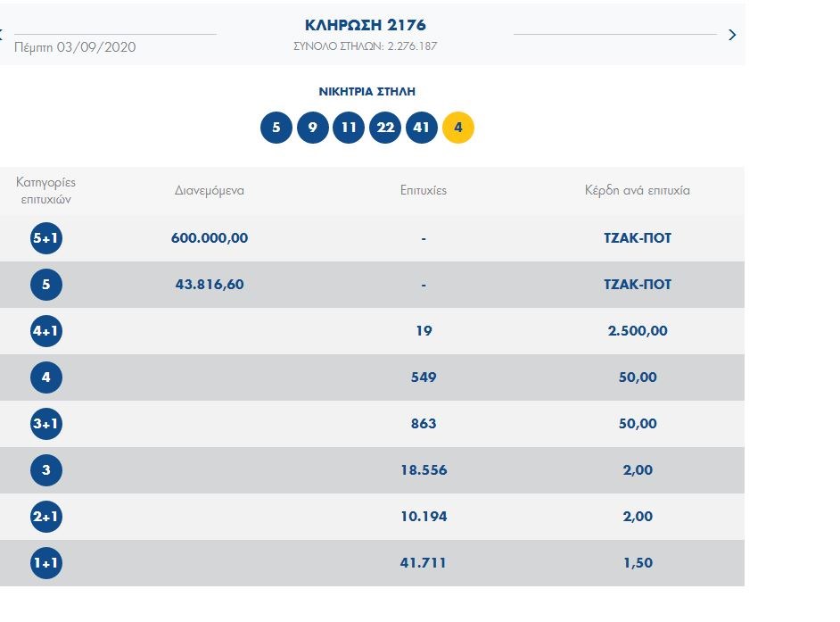Click the Κέρδη ανά επιτυχία column header
This screenshot has height=622, width=840.
[x=638, y=190]
